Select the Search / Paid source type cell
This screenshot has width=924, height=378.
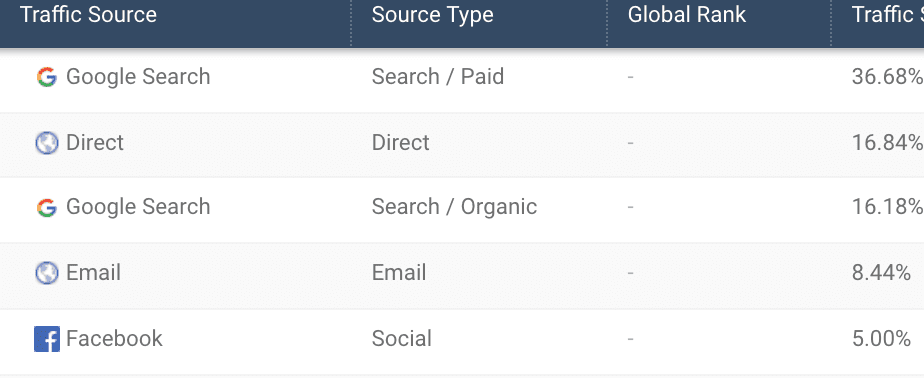(438, 77)
